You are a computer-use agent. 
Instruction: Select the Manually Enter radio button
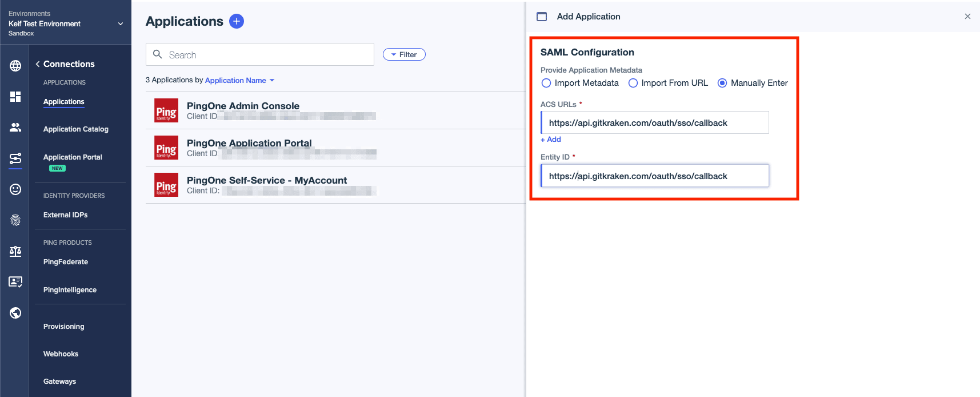pos(722,83)
